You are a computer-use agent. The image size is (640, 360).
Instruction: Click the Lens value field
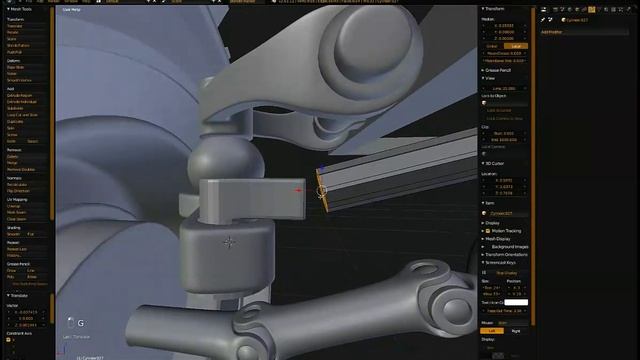coord(504,88)
